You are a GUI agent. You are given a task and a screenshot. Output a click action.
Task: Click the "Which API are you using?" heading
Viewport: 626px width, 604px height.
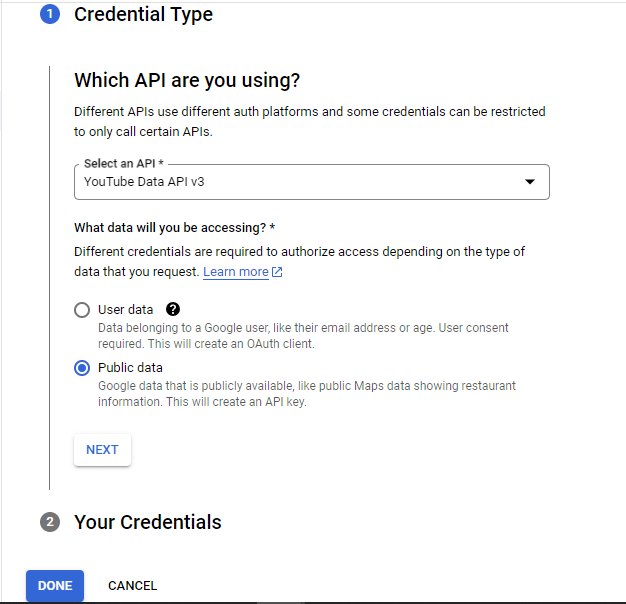coord(187,80)
